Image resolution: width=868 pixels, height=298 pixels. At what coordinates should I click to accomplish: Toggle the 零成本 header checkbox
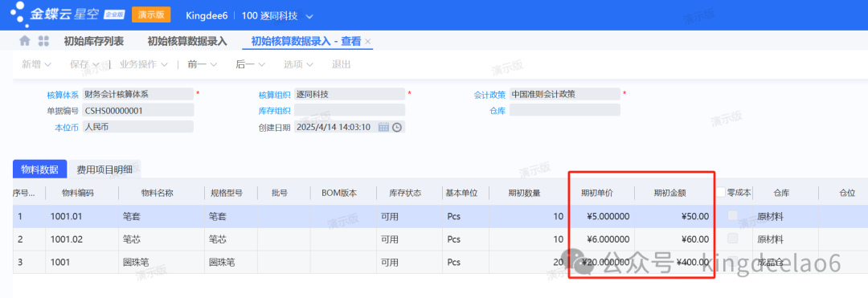(x=720, y=193)
